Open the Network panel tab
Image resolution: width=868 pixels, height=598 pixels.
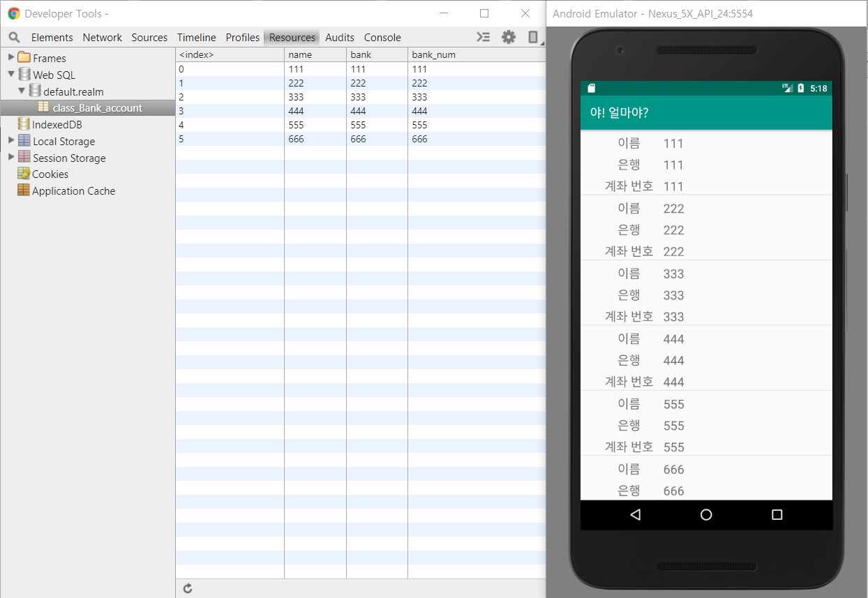[102, 37]
